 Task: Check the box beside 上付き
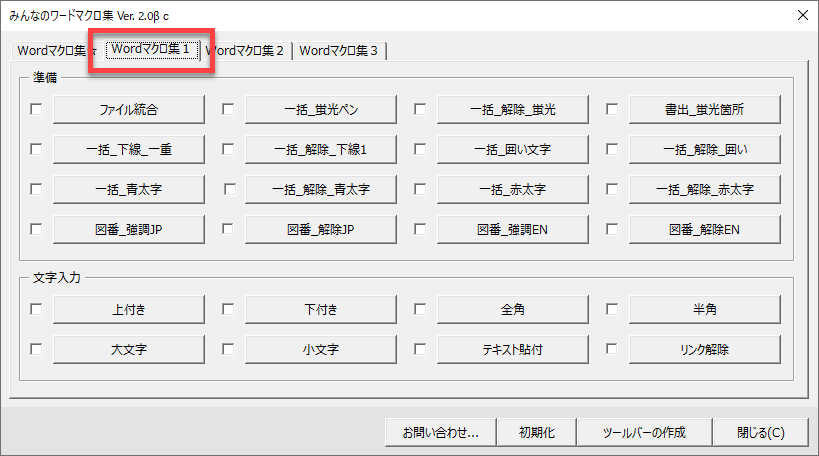click(37, 310)
